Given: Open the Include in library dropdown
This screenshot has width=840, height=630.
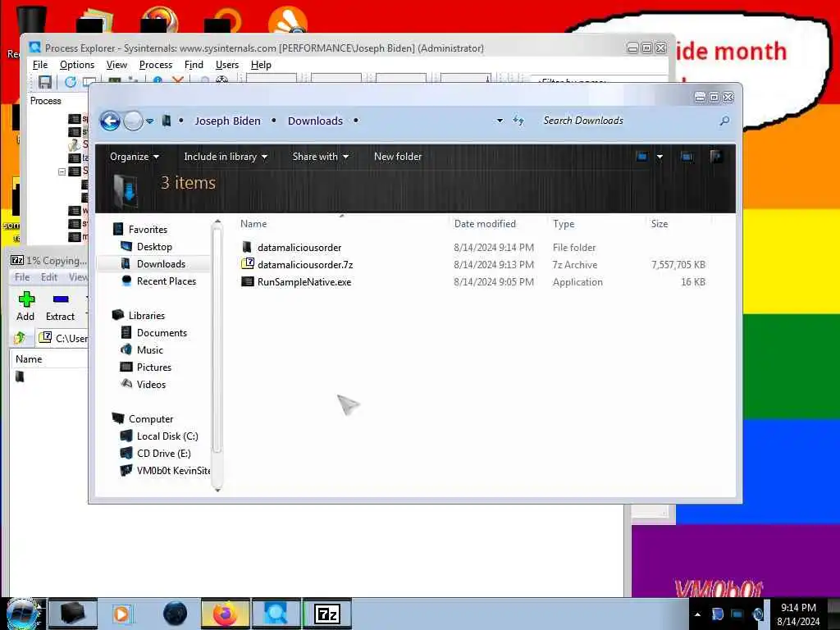Looking at the screenshot, I should point(226,157).
